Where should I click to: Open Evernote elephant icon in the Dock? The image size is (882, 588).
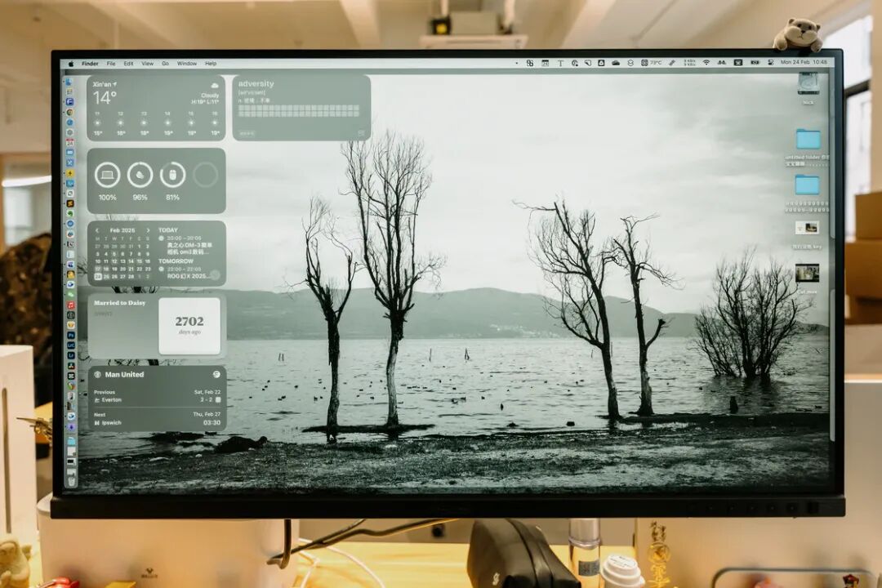point(69,214)
